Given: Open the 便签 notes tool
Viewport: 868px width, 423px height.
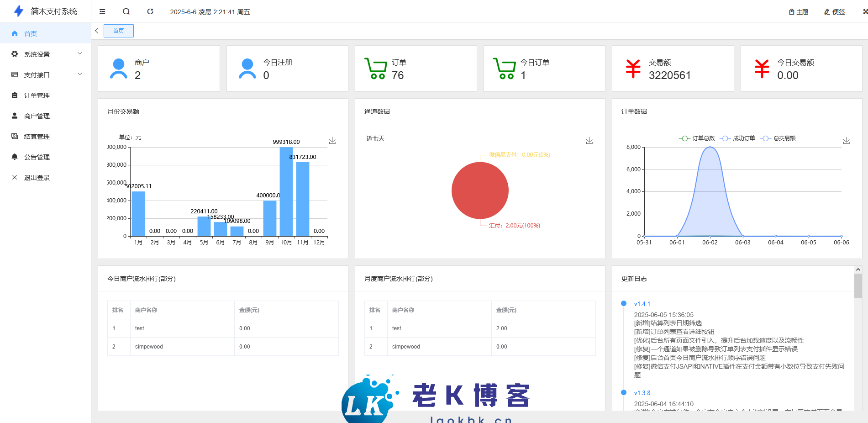Looking at the screenshot, I should point(835,12).
